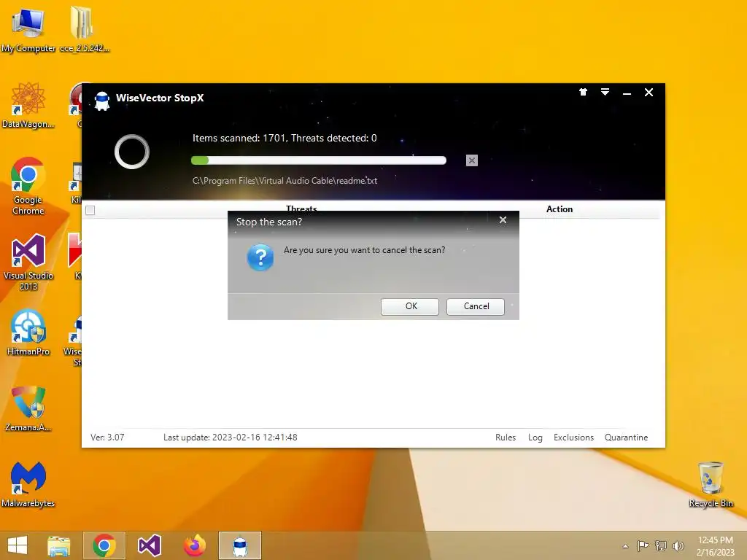Click the blue question mark icon

click(260, 257)
